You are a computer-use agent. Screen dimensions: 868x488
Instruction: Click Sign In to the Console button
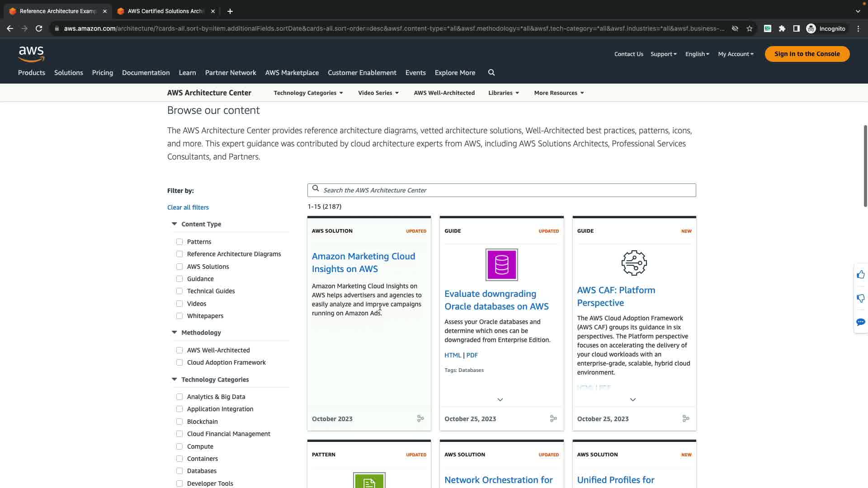807,54
